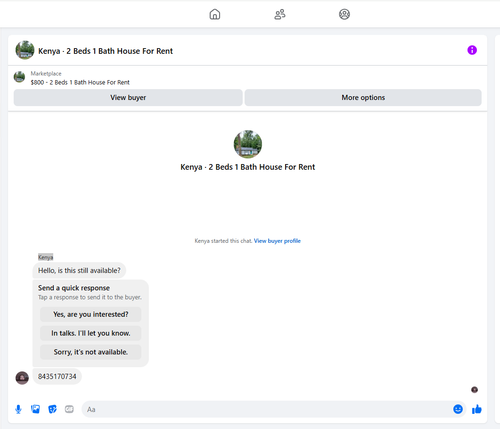Open conversation info purple icon
Image resolution: width=500 pixels, height=429 pixels.
(x=472, y=50)
